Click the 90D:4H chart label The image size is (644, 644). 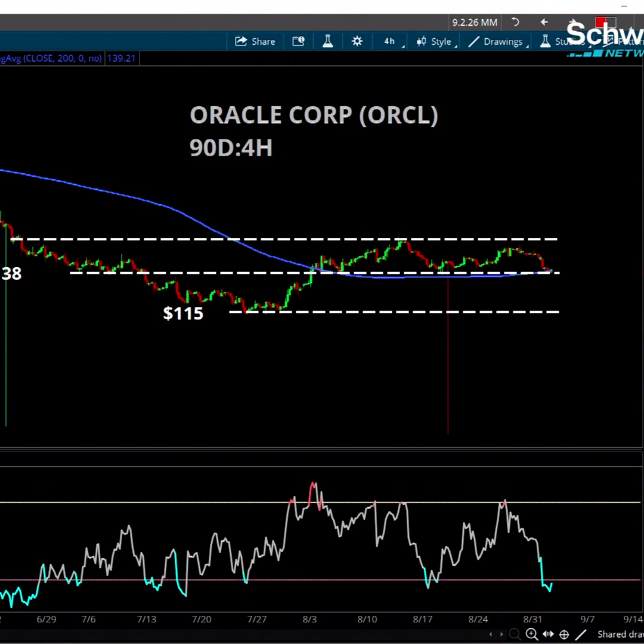coord(231,148)
